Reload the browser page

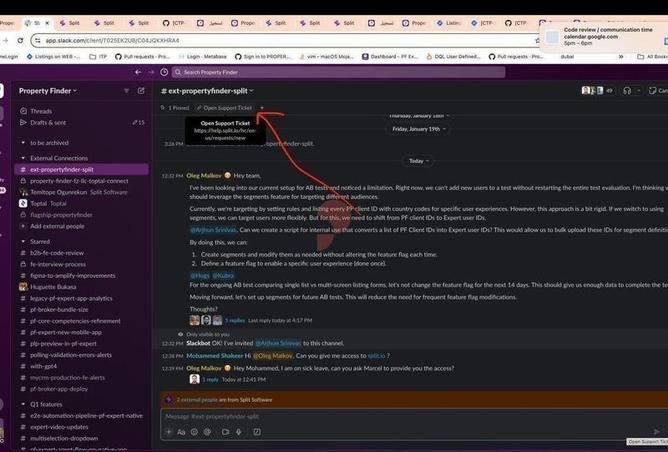(x=20, y=40)
